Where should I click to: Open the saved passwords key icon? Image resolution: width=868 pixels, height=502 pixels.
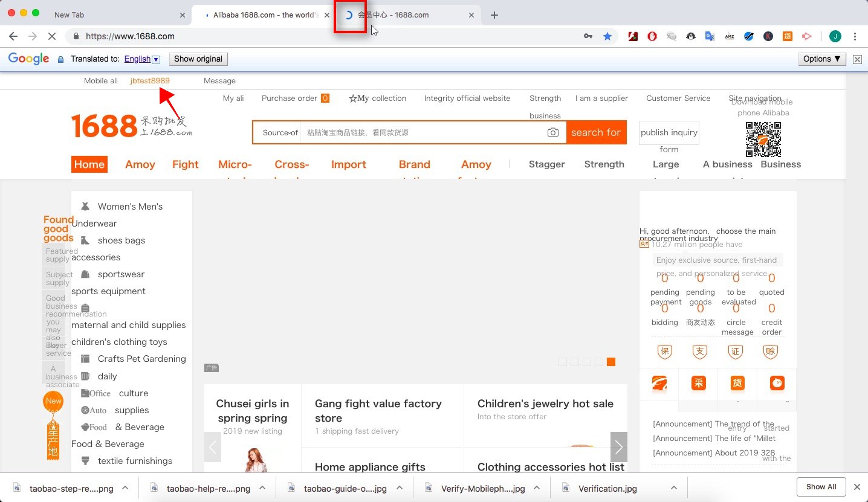coord(588,36)
